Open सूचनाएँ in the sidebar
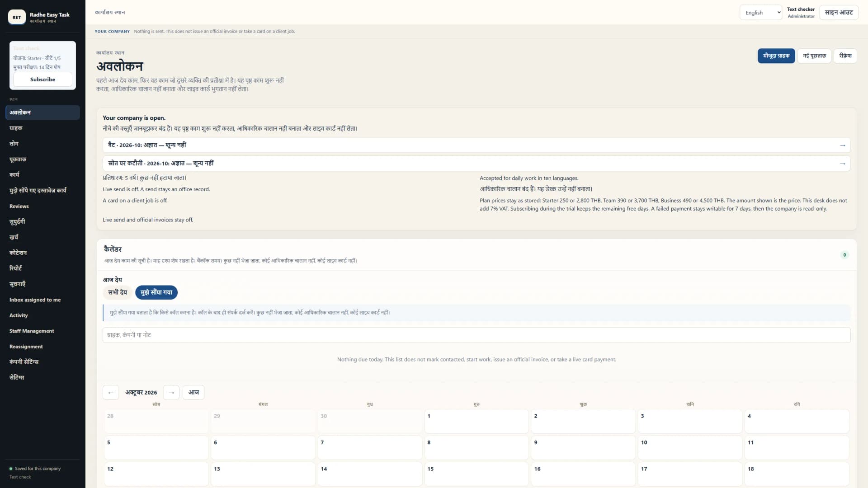Viewport: 868px width, 488px height. [42, 284]
